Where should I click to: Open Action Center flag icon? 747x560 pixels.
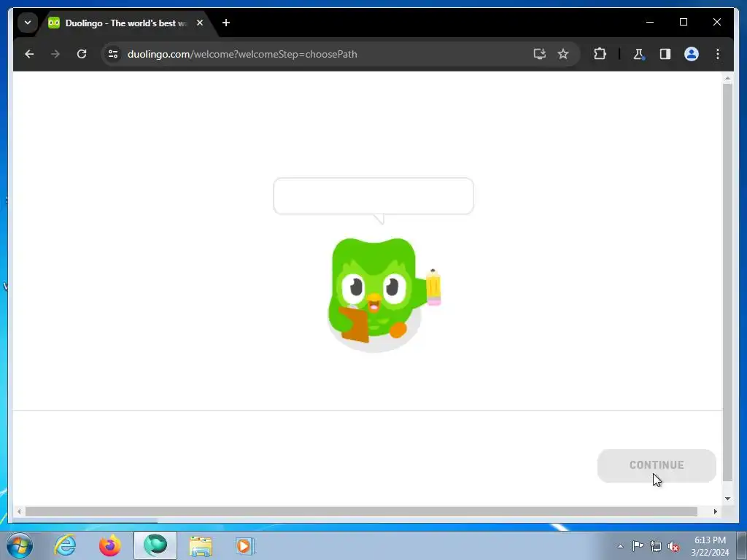[x=638, y=545]
